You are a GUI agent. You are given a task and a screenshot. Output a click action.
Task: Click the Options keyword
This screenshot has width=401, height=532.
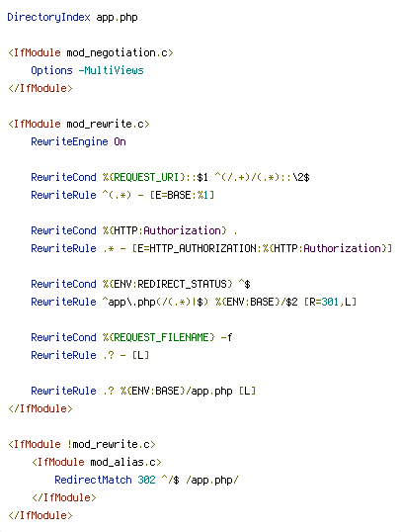(x=52, y=70)
